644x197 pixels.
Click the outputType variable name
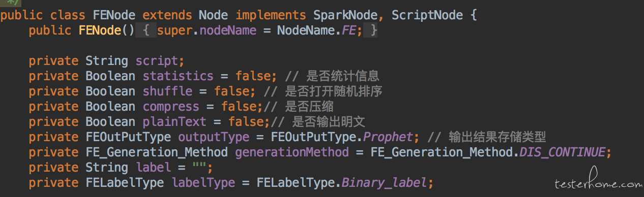213,137
